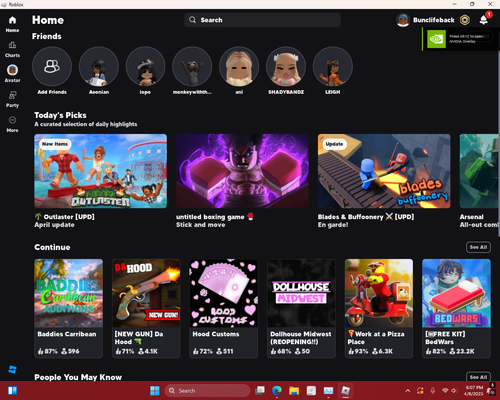
Task: Open the Robux balance icon
Action: pyautogui.click(x=465, y=20)
